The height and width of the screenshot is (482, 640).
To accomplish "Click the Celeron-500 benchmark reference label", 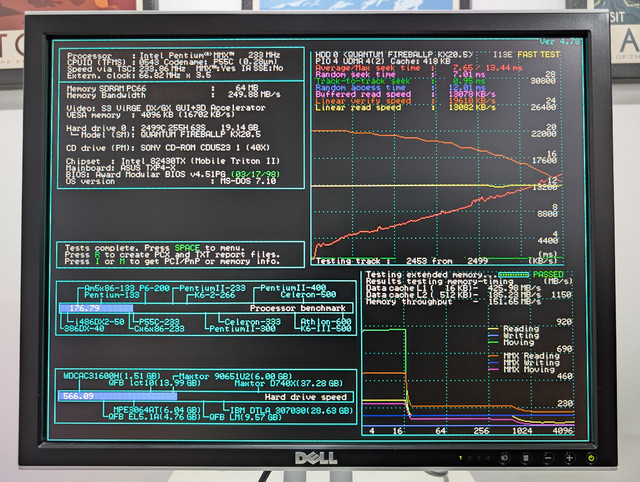I will pyautogui.click(x=309, y=295).
